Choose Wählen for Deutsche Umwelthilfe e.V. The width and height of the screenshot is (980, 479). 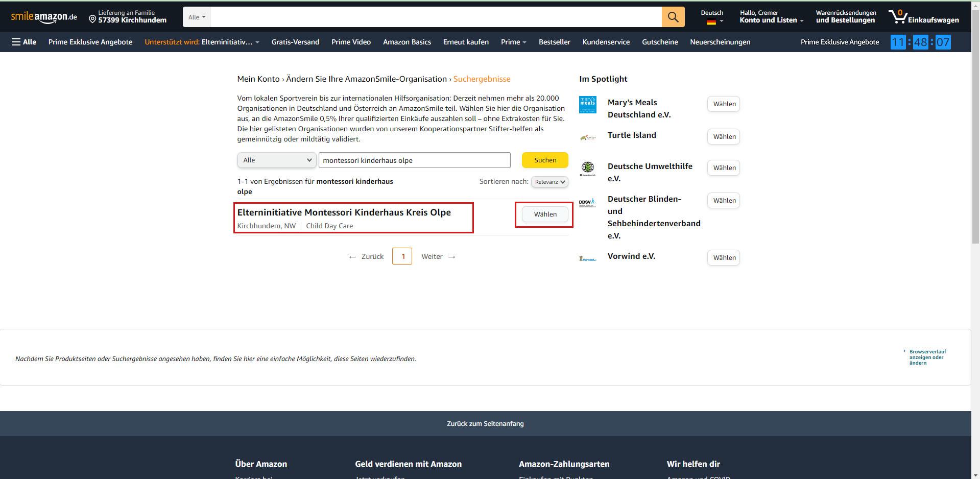(724, 168)
